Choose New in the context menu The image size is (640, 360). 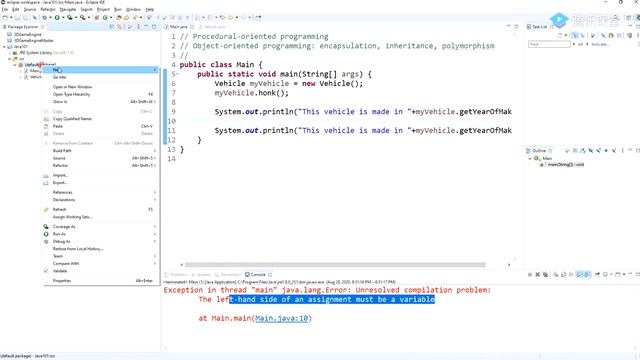(x=101, y=70)
